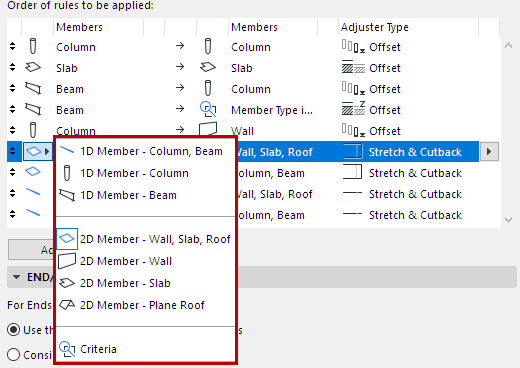Reorder handle for Column to Wall rule
This screenshot has height=368, width=520.
pos(13,130)
